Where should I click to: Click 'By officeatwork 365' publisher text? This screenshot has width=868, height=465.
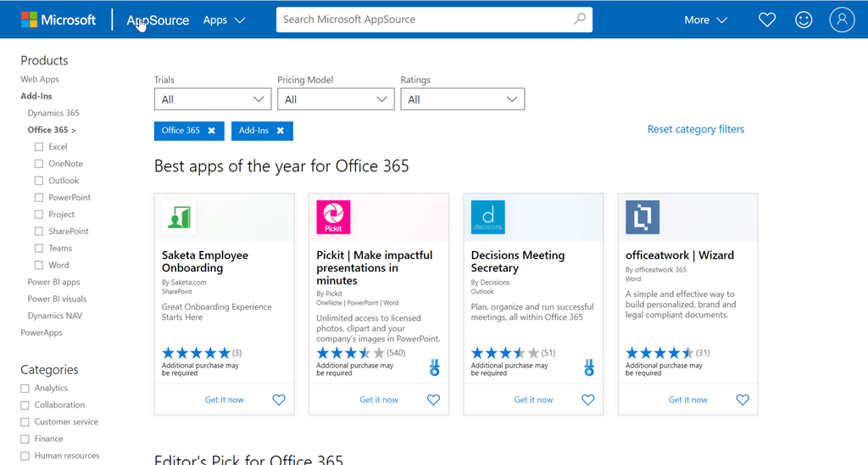pos(656,270)
